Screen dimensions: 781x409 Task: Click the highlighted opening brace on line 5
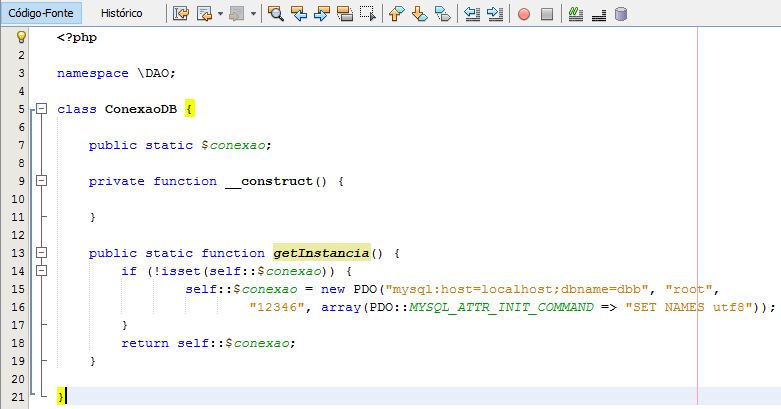click(x=190, y=109)
